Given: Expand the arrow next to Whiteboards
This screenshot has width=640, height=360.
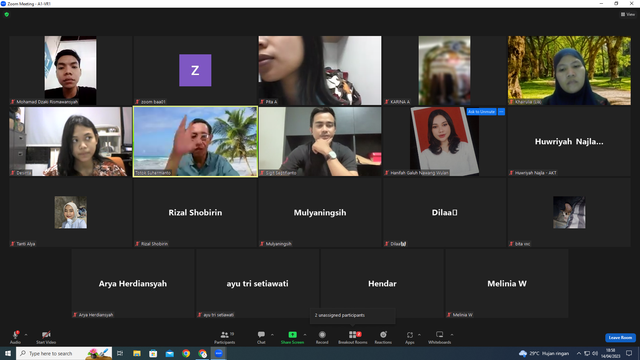Looking at the screenshot, I should pos(452,335).
